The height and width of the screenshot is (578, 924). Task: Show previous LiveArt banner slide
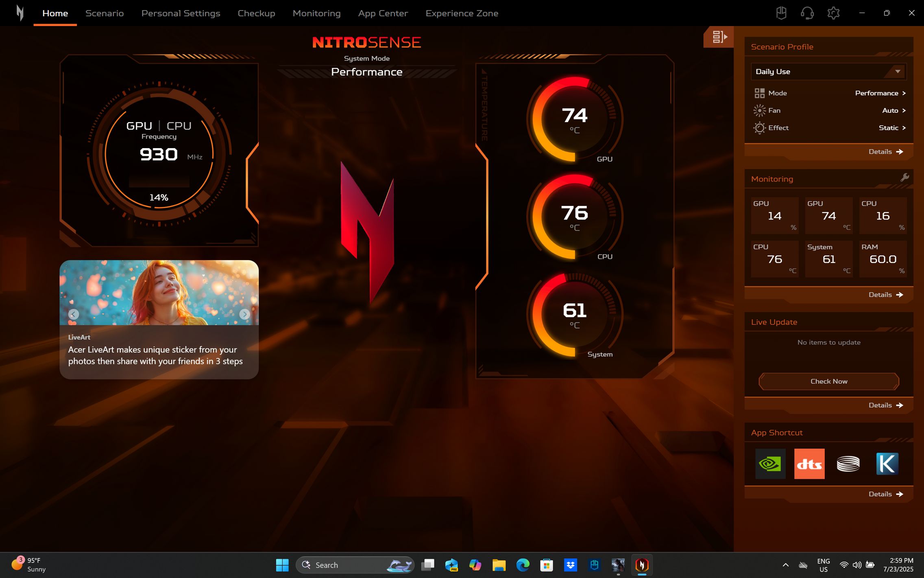tap(74, 314)
